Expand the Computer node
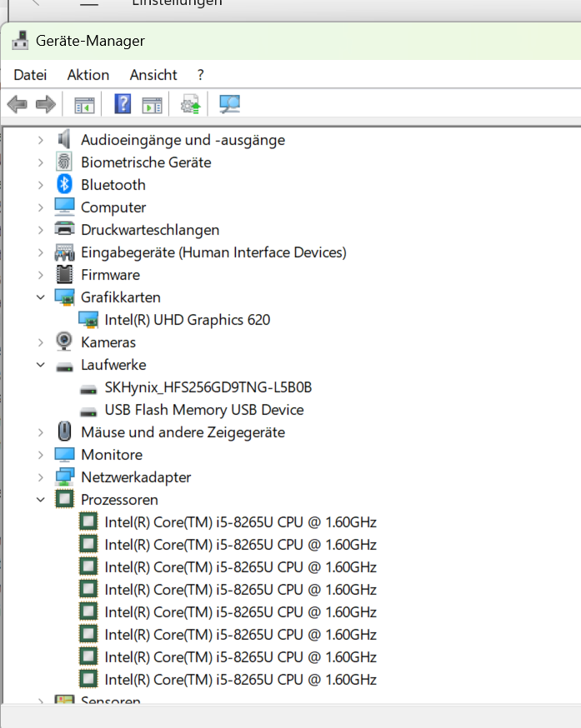Image resolution: width=581 pixels, height=728 pixels. coord(41,207)
